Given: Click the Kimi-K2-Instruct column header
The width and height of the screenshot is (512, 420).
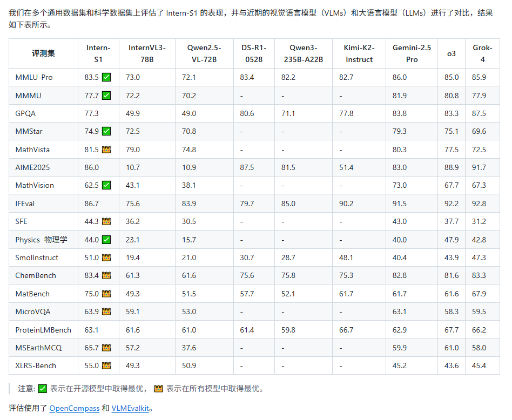Looking at the screenshot, I should (359, 53).
